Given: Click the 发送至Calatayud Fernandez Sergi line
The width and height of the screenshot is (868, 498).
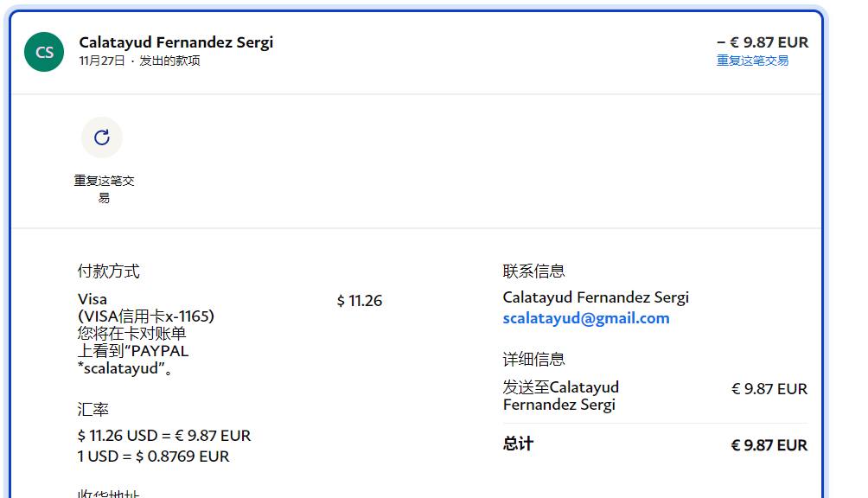Looking at the screenshot, I should click(x=560, y=396).
